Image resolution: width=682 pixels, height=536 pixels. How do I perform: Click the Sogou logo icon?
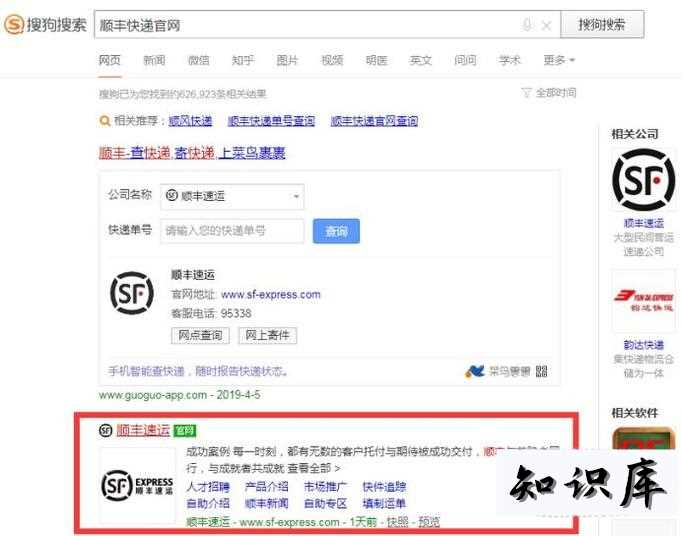click(x=13, y=24)
